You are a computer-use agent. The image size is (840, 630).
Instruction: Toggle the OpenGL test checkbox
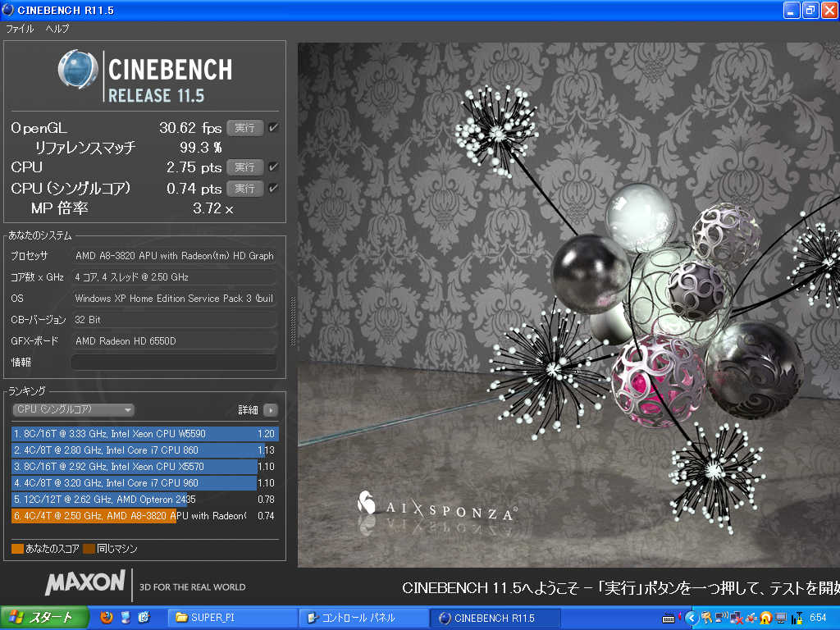pyautogui.click(x=273, y=128)
